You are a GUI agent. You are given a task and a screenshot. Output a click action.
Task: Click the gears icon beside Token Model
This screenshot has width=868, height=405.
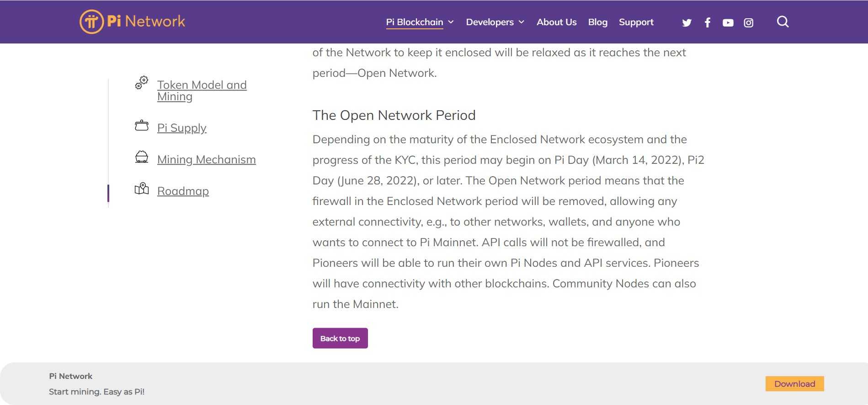coord(142,83)
